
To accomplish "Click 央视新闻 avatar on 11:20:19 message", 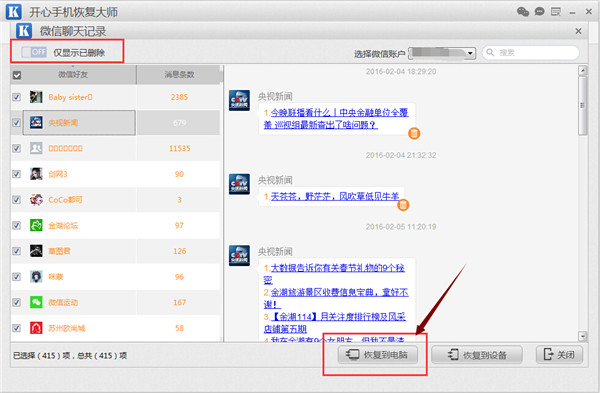I will pyautogui.click(x=239, y=256).
